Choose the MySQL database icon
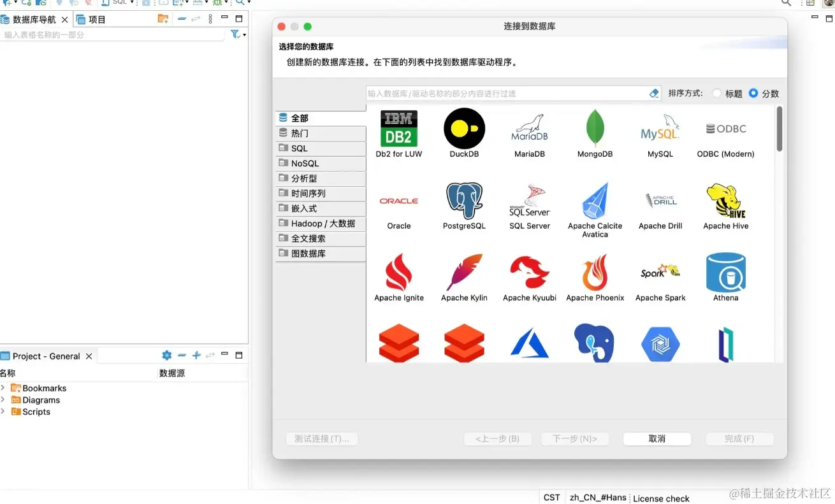835x504 pixels. (x=660, y=128)
